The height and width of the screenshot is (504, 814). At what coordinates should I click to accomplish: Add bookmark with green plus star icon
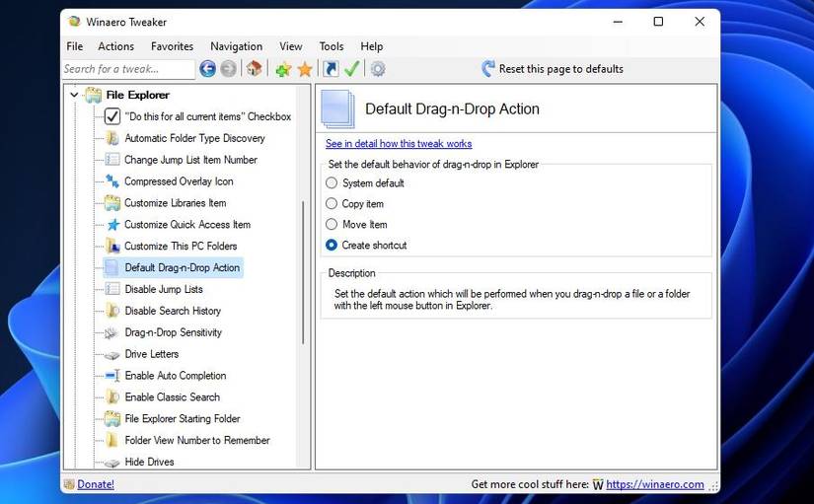click(283, 69)
